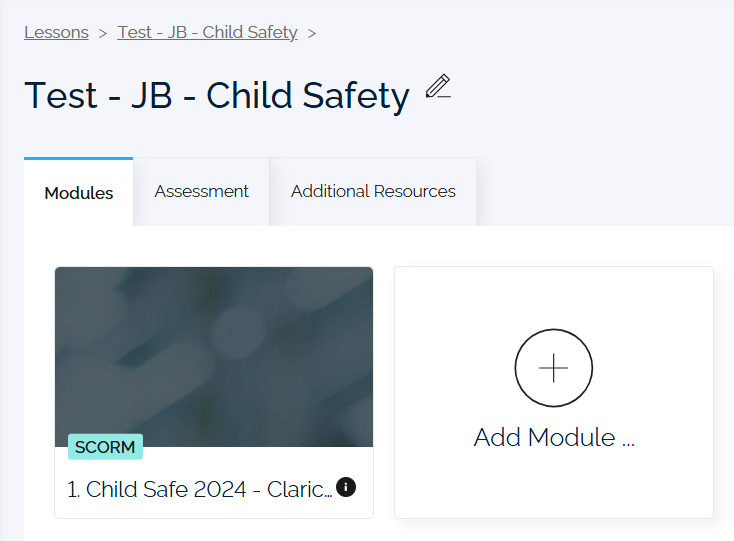
Task: Click the SCORM type badge
Action: click(105, 447)
